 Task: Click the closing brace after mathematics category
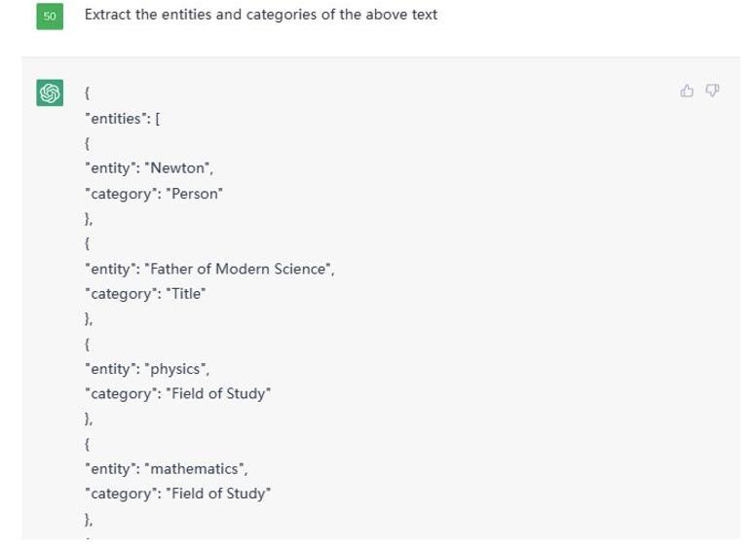point(89,519)
